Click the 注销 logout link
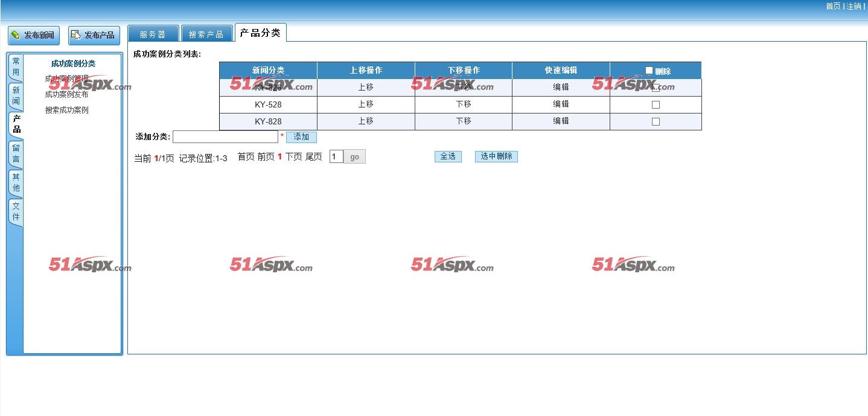 [x=854, y=6]
